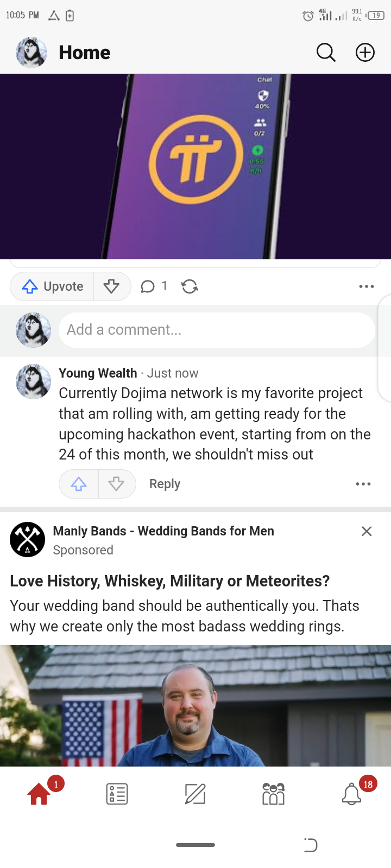Open the Answer pencil tab
The height and width of the screenshot is (868, 391).
point(195,794)
